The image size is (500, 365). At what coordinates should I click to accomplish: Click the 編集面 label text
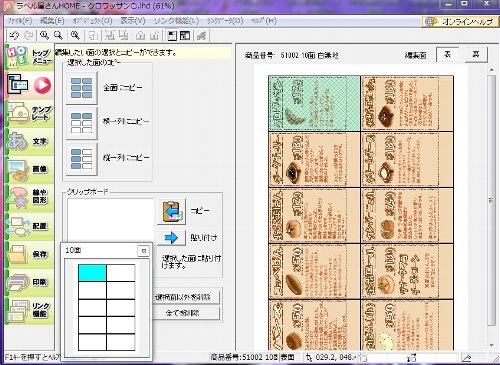(x=415, y=56)
